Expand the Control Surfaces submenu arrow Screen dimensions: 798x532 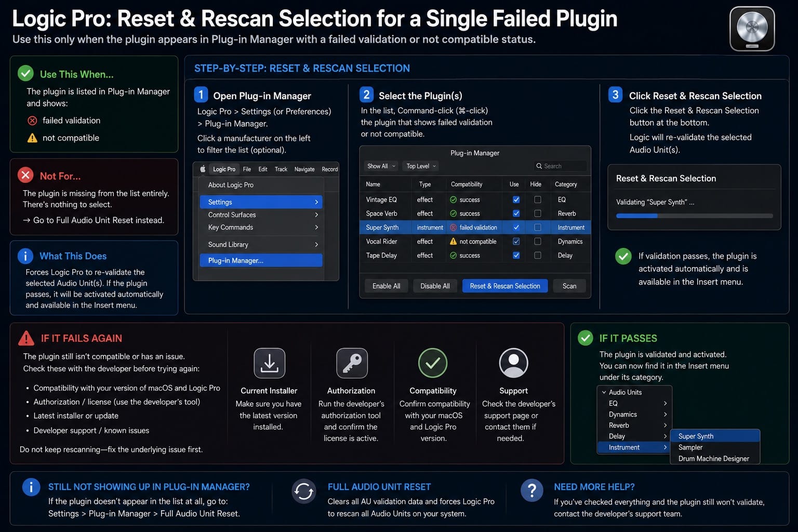[316, 215]
